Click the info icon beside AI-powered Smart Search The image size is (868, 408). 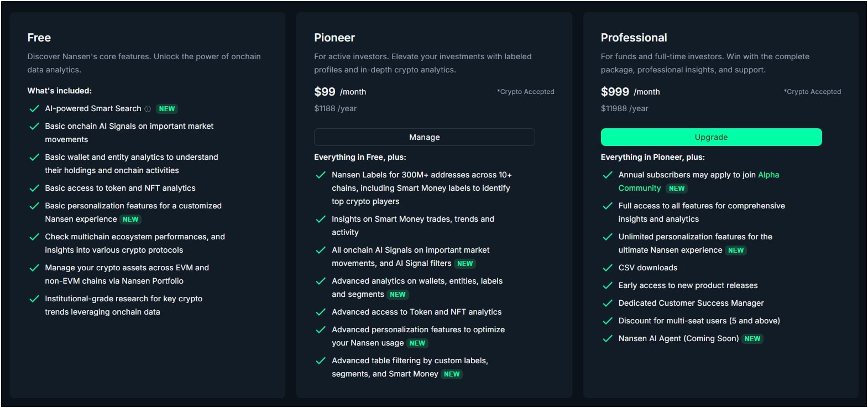(148, 109)
